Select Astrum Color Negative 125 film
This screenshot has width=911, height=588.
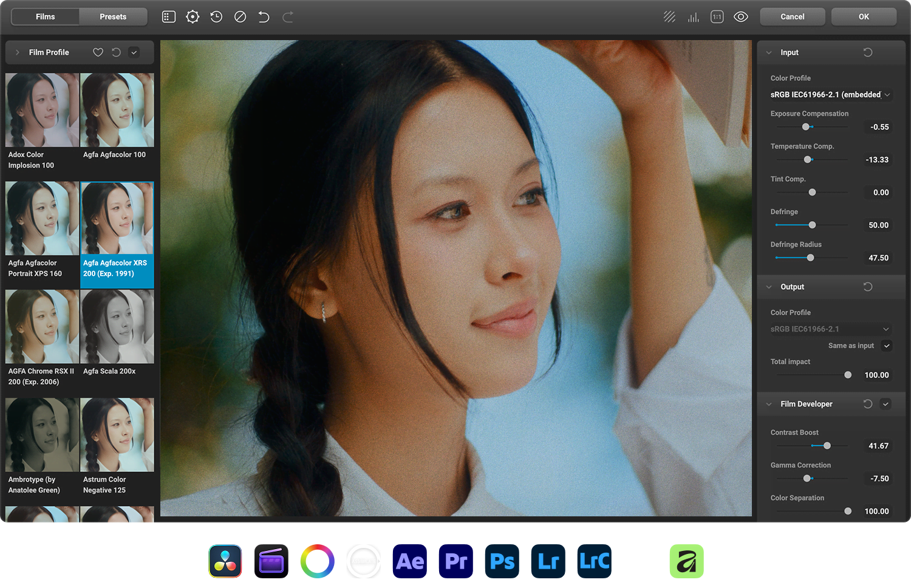(117, 447)
